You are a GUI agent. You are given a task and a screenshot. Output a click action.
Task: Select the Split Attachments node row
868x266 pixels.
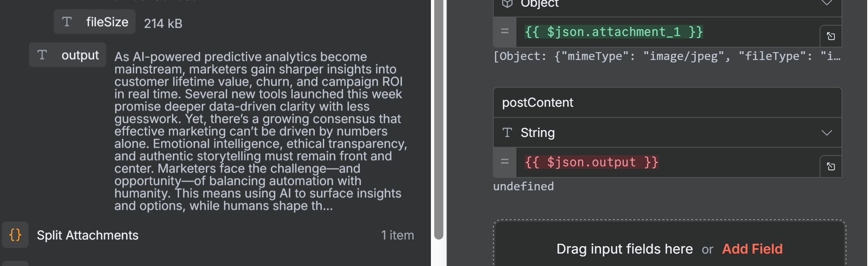(207, 235)
